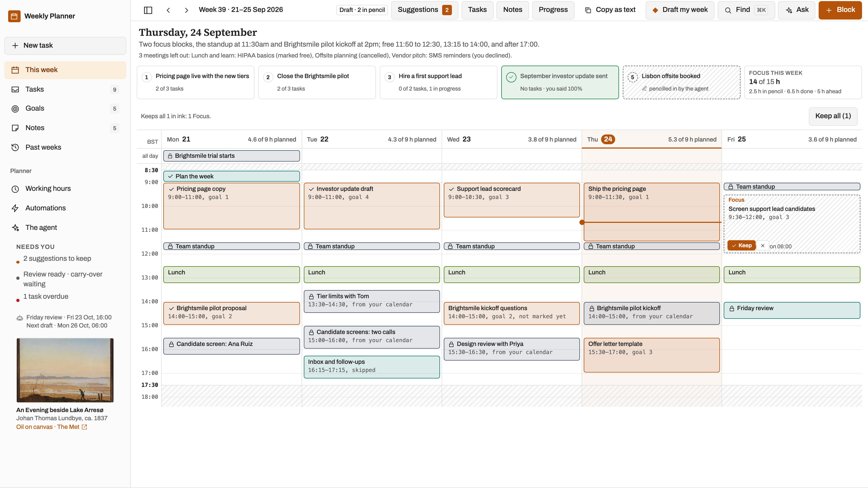Click 1 task overdue item
Screen dimensions: 868x488
coord(46,297)
